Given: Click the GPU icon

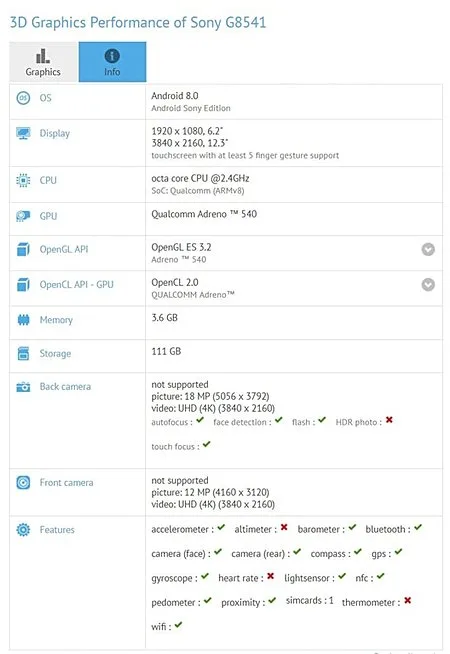Looking at the screenshot, I should (x=23, y=216).
